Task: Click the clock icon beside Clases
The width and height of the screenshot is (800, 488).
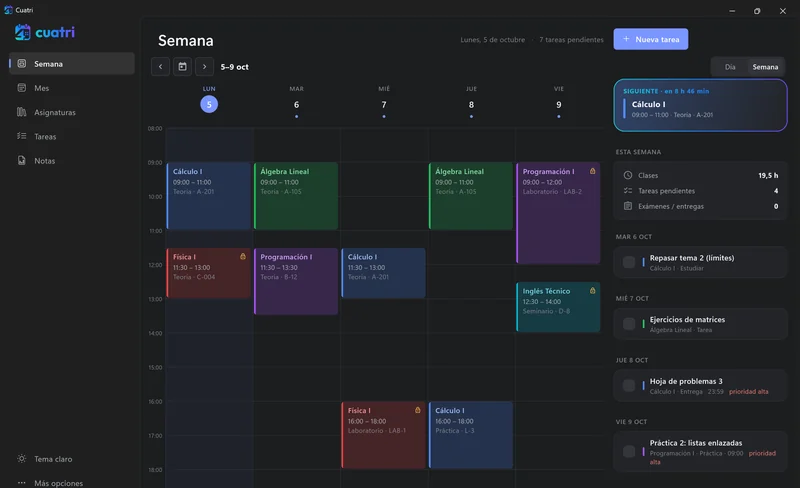Action: click(628, 175)
